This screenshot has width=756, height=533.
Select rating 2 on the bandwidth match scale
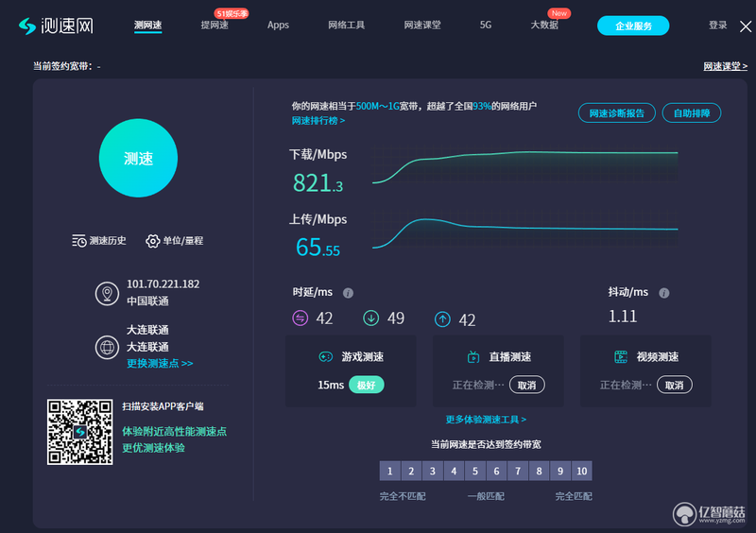click(x=411, y=471)
